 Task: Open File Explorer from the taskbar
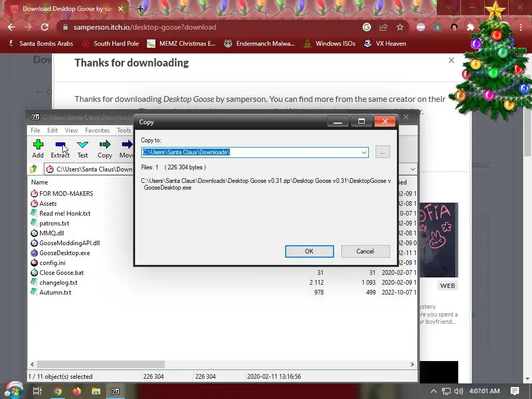coord(96,391)
